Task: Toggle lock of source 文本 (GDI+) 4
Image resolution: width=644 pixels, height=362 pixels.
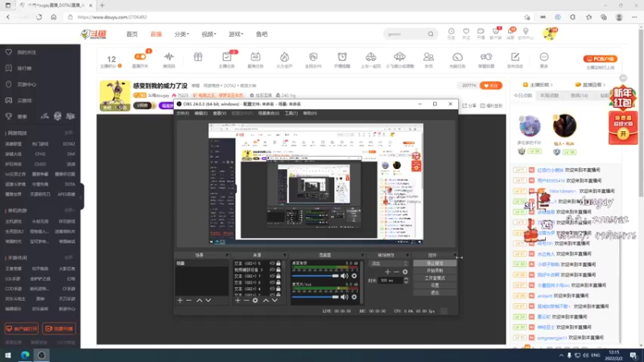Action: [x=279, y=289]
